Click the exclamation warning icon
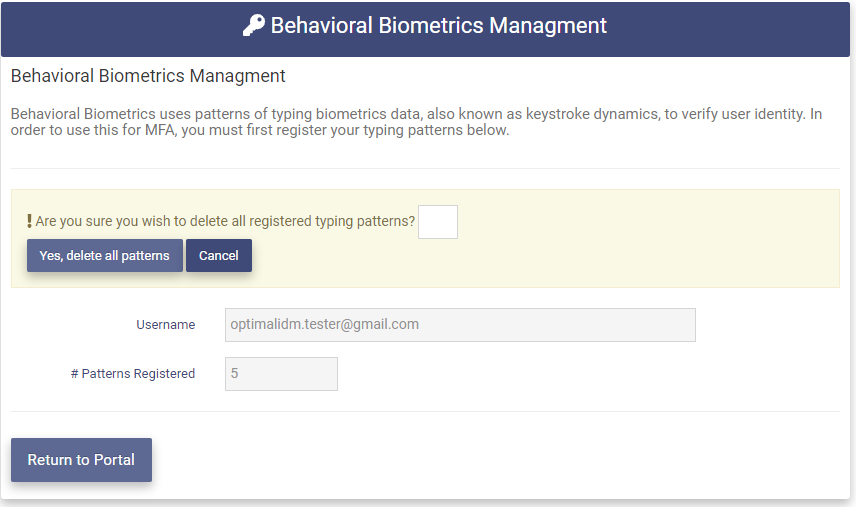 29,222
